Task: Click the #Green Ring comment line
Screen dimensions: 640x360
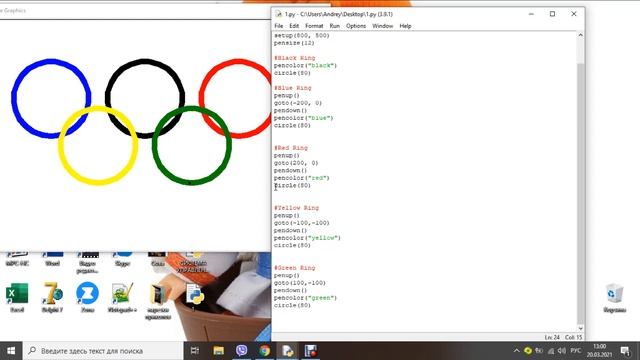Action: pos(294,268)
